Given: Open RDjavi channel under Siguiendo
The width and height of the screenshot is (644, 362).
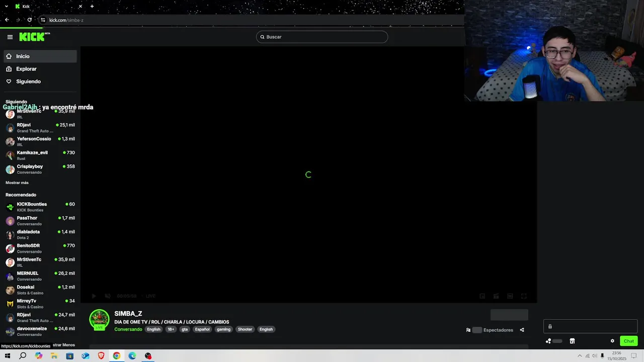Looking at the screenshot, I should [x=40, y=128].
